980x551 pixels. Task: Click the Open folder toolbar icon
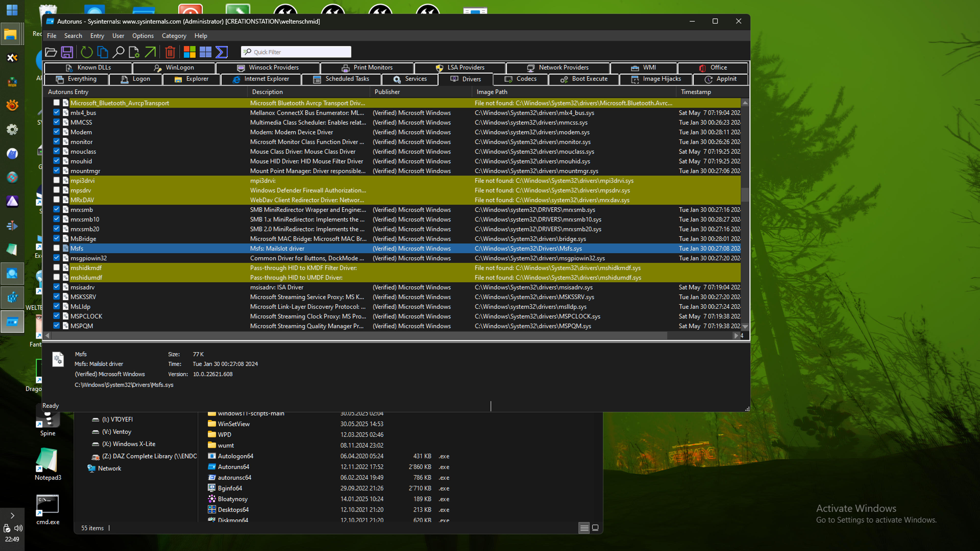click(51, 52)
